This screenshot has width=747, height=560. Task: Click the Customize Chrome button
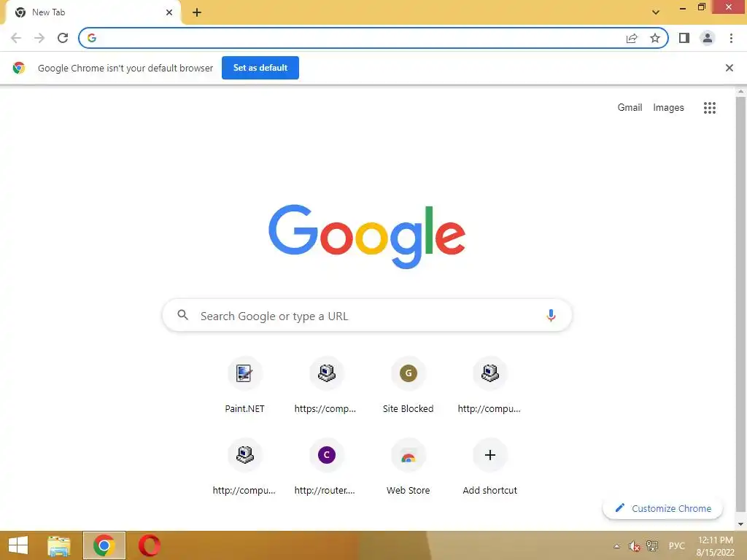tap(662, 508)
